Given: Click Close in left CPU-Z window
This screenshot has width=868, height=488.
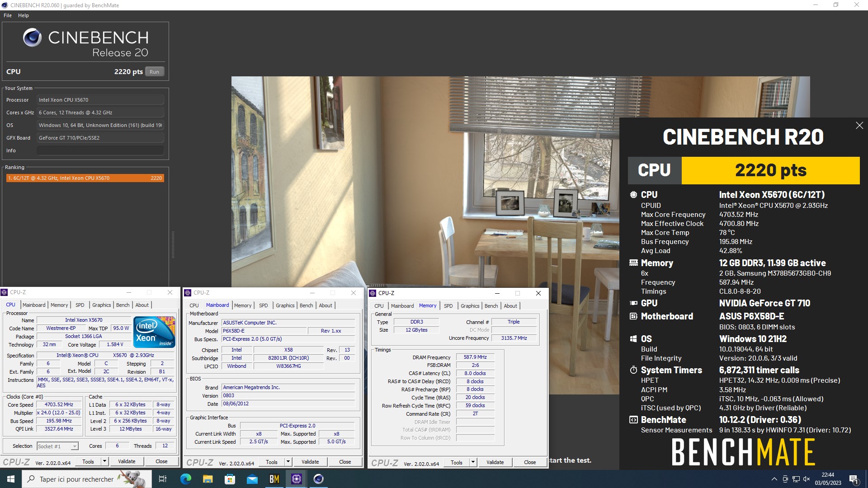Looking at the screenshot, I should click(161, 461).
